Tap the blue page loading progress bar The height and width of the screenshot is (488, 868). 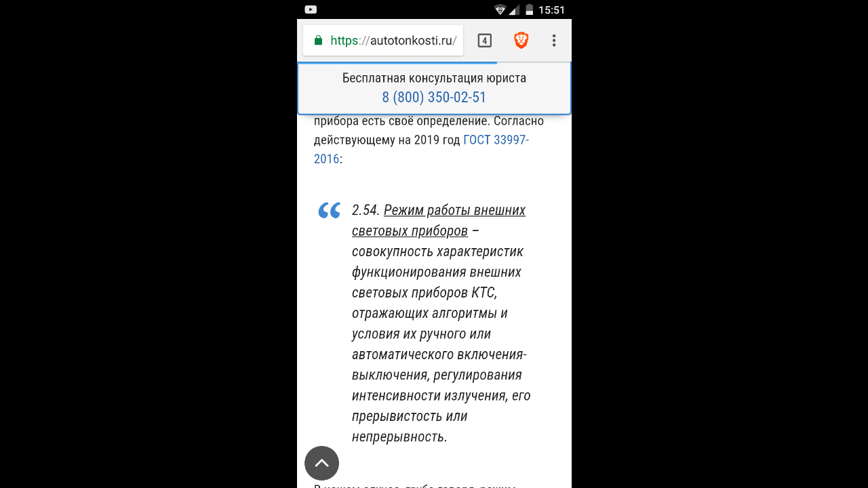[397, 62]
